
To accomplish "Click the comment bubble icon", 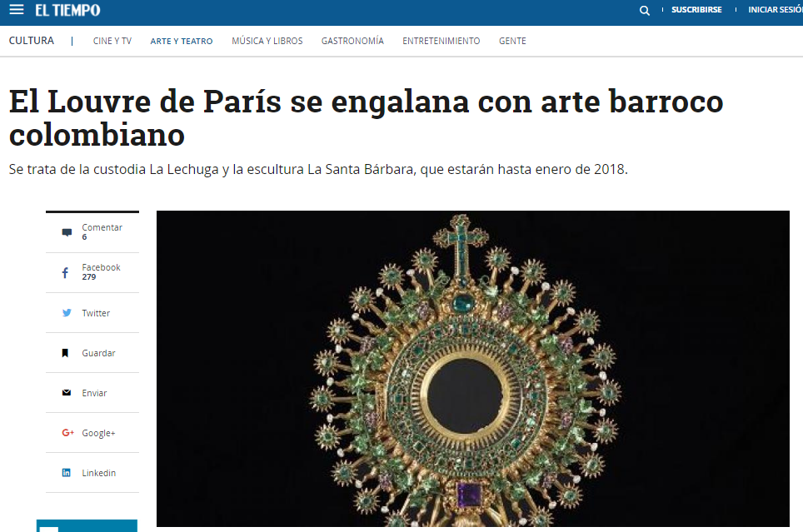I will point(67,232).
